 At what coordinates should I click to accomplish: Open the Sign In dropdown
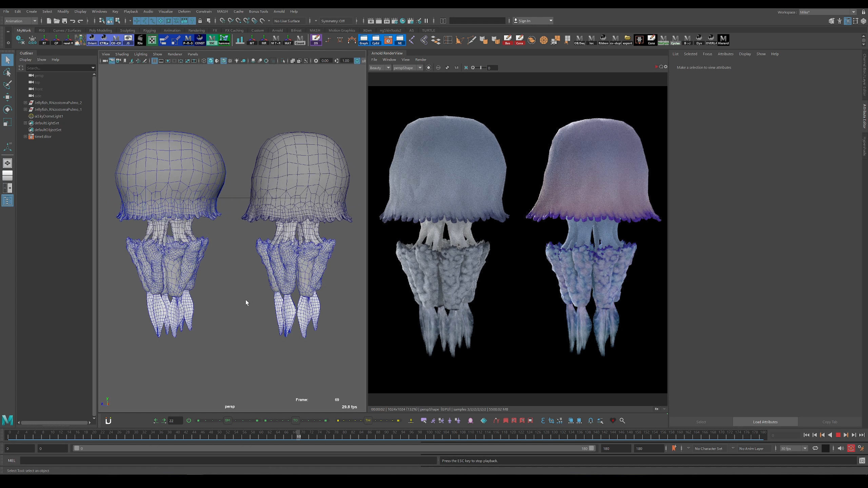coord(533,21)
